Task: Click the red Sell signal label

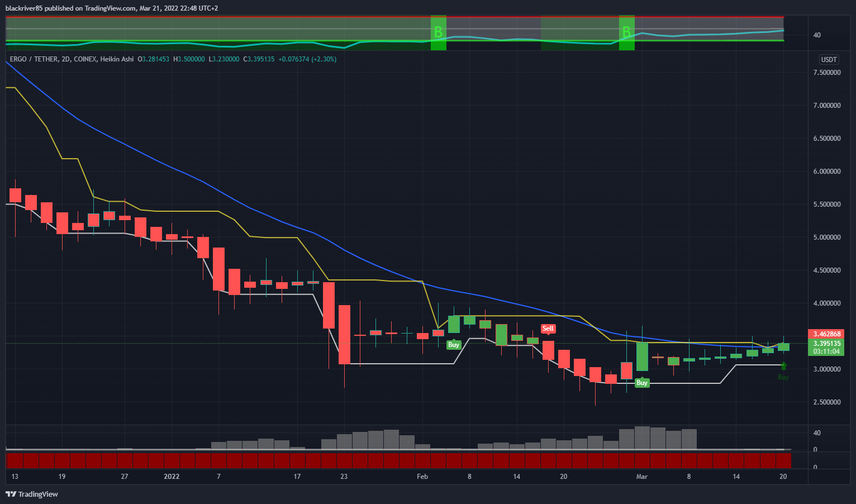Action: click(x=548, y=329)
